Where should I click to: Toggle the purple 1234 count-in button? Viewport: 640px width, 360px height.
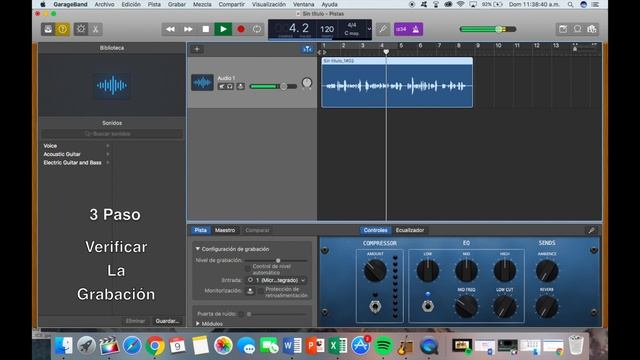pyautogui.click(x=401, y=29)
